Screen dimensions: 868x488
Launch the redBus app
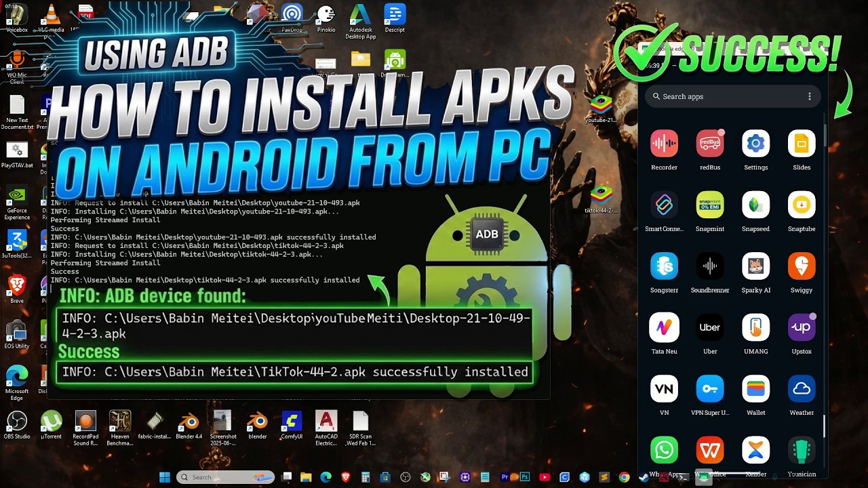(x=710, y=144)
